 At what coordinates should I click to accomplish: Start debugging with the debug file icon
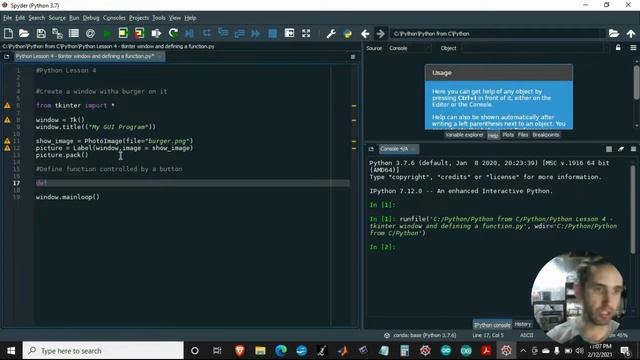[x=189, y=33]
